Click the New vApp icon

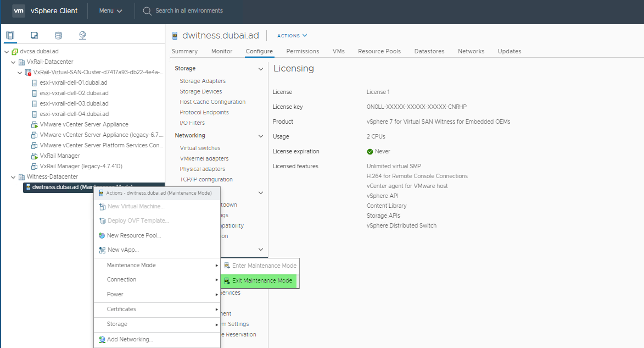click(102, 250)
